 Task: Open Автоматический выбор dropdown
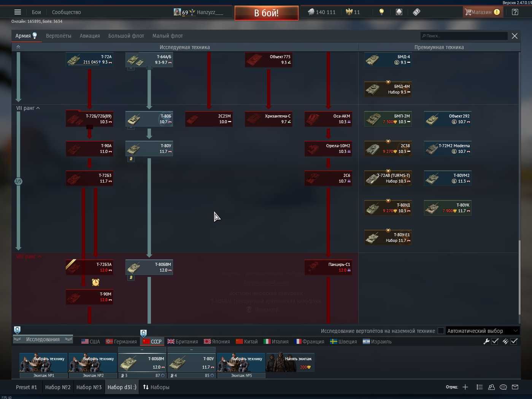[x=483, y=331]
